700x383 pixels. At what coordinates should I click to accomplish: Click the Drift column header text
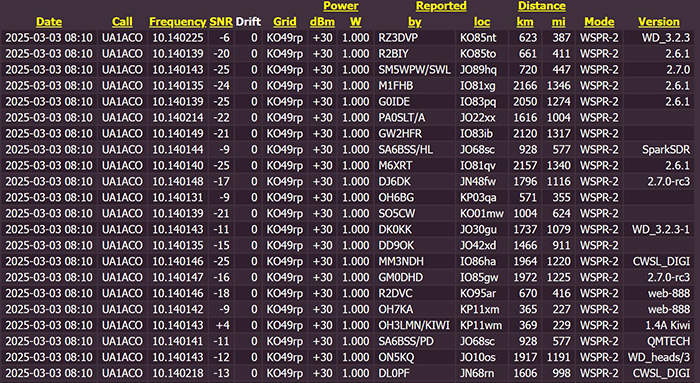248,22
